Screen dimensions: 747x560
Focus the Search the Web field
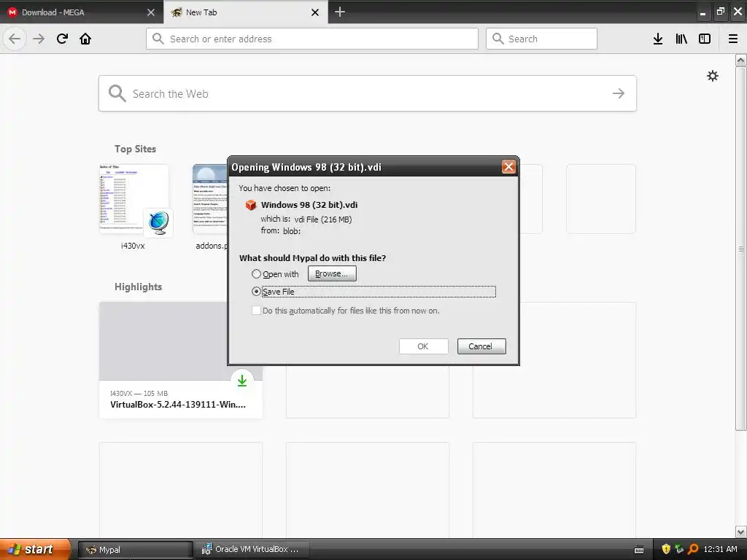click(x=368, y=93)
